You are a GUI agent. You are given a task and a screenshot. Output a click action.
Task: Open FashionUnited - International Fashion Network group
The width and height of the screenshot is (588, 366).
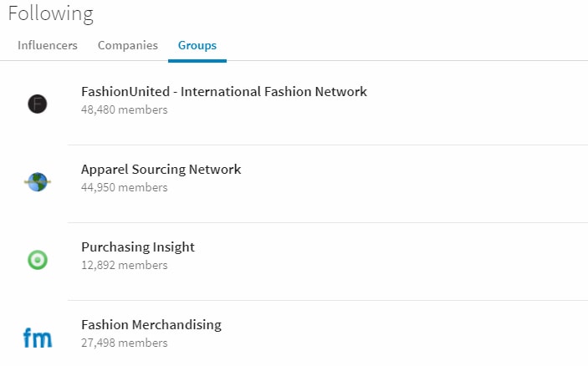pyautogui.click(x=224, y=92)
